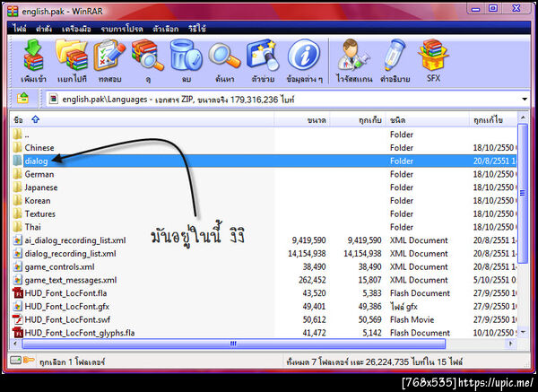Click the key password icon in status bar
538x392 pixels.
click(29, 360)
